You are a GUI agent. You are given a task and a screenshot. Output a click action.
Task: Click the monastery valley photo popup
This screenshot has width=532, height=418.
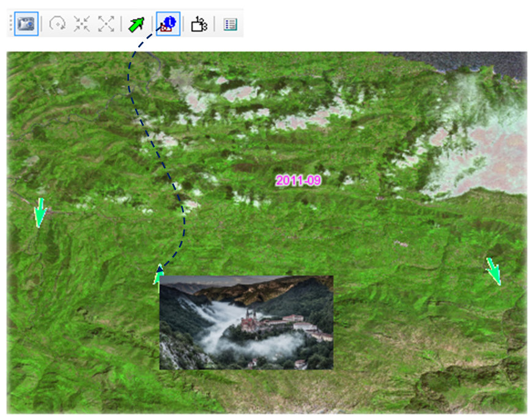tap(246, 322)
